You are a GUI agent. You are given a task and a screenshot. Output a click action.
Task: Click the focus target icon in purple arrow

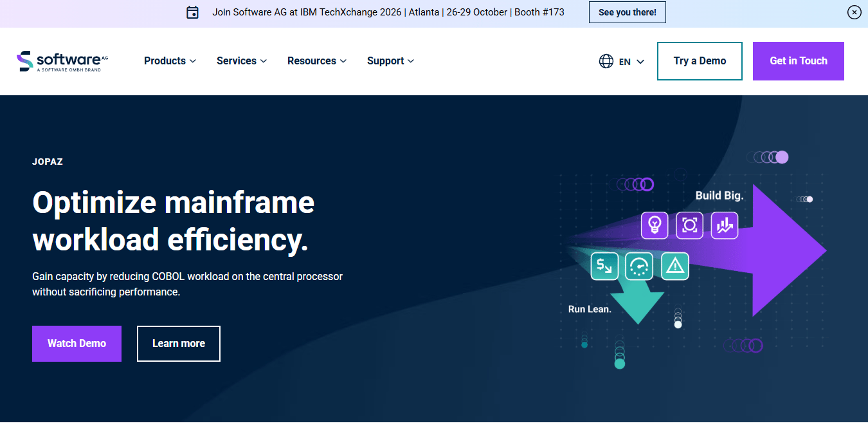point(689,225)
